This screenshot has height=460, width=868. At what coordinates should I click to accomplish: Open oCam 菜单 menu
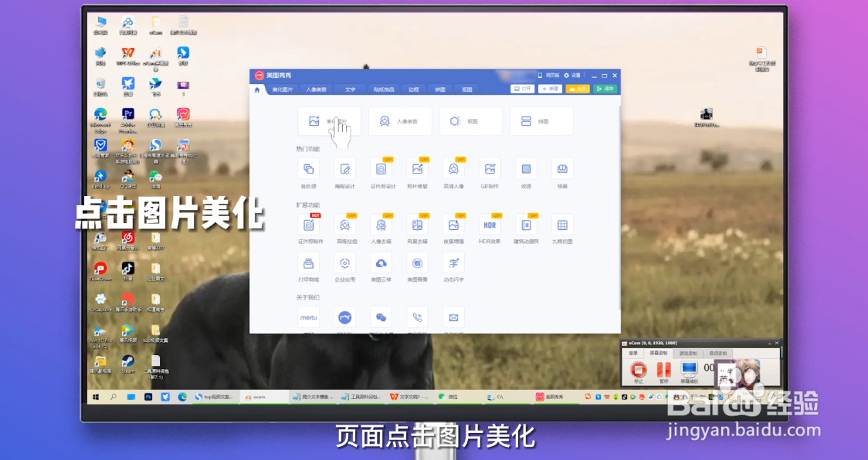tap(633, 353)
